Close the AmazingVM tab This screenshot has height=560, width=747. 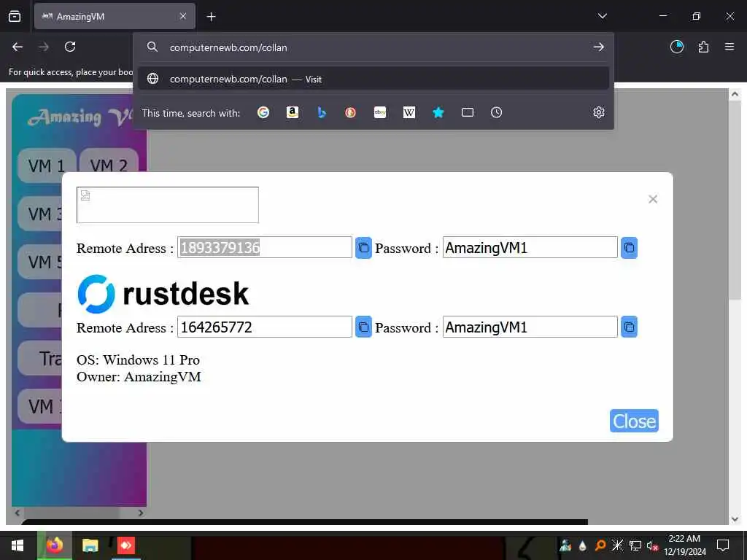click(x=183, y=16)
